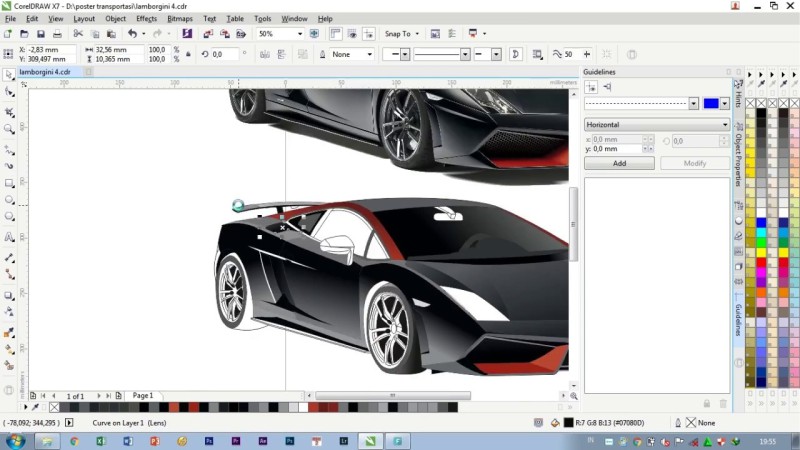Open the end arrowhead dropdown
This screenshot has width=800, height=450.
click(x=496, y=54)
